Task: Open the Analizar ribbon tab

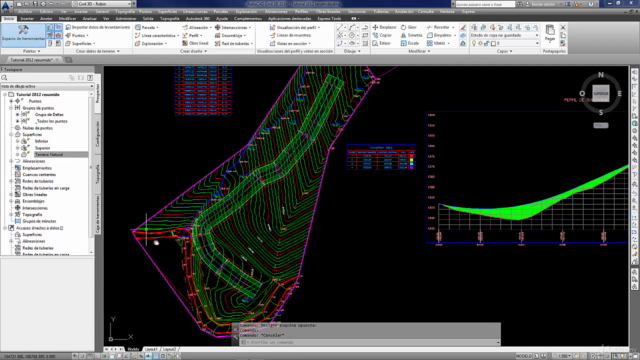Action: click(x=89, y=19)
